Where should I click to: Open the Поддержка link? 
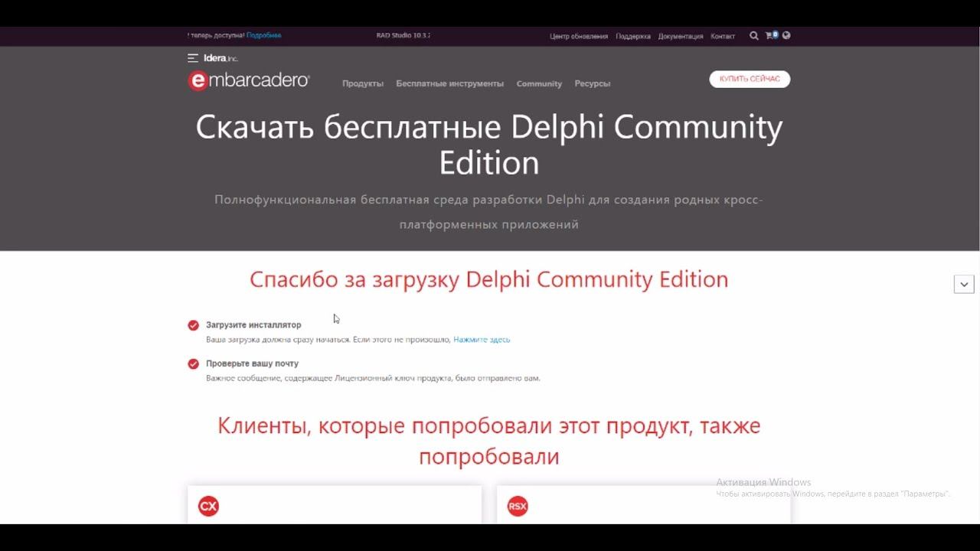(633, 36)
